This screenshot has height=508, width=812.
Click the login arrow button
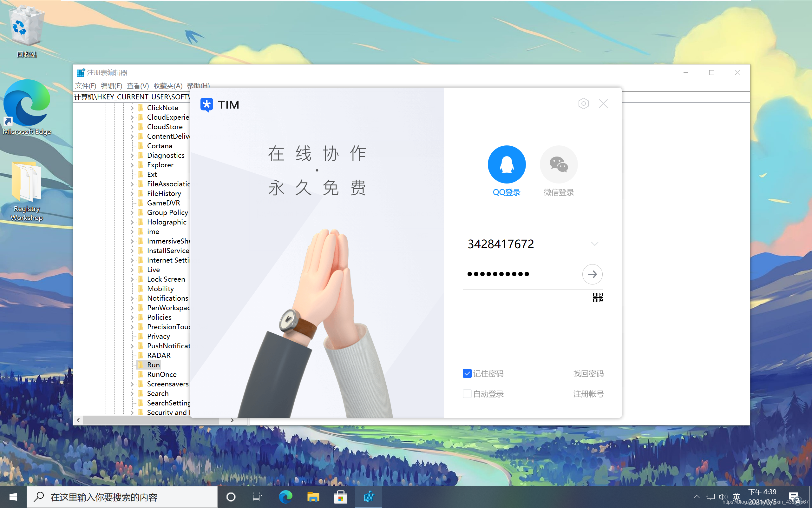coord(592,274)
